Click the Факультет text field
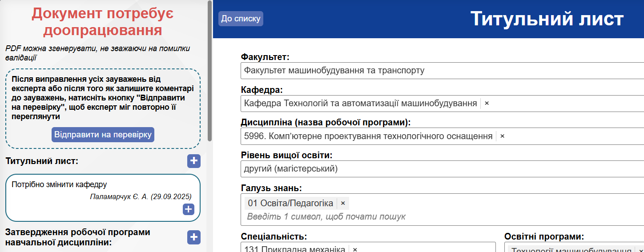 [440, 70]
